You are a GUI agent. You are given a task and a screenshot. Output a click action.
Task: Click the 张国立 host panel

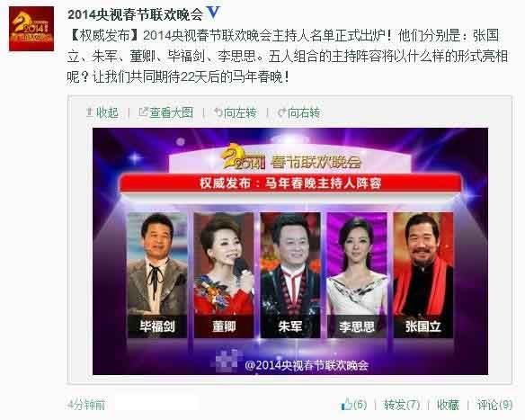[x=423, y=275]
